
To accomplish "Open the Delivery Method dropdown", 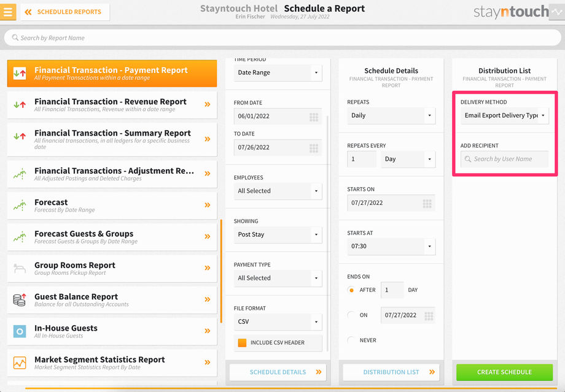I will [x=504, y=115].
